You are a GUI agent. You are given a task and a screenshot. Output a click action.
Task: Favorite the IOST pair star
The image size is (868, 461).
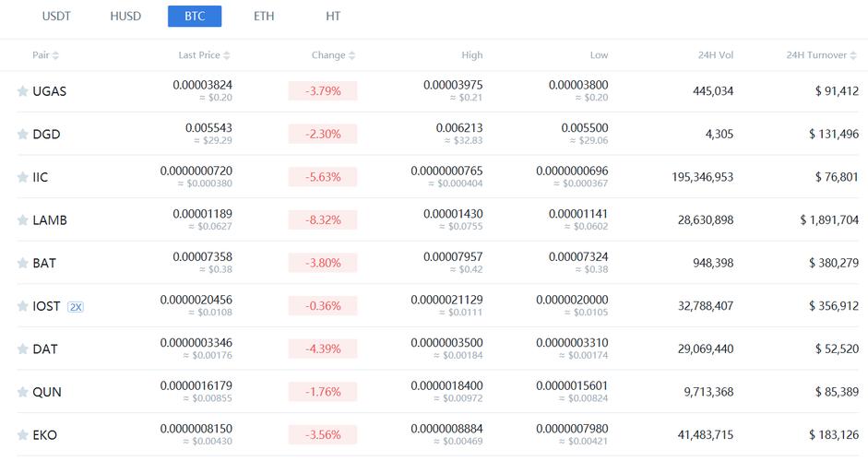point(23,306)
